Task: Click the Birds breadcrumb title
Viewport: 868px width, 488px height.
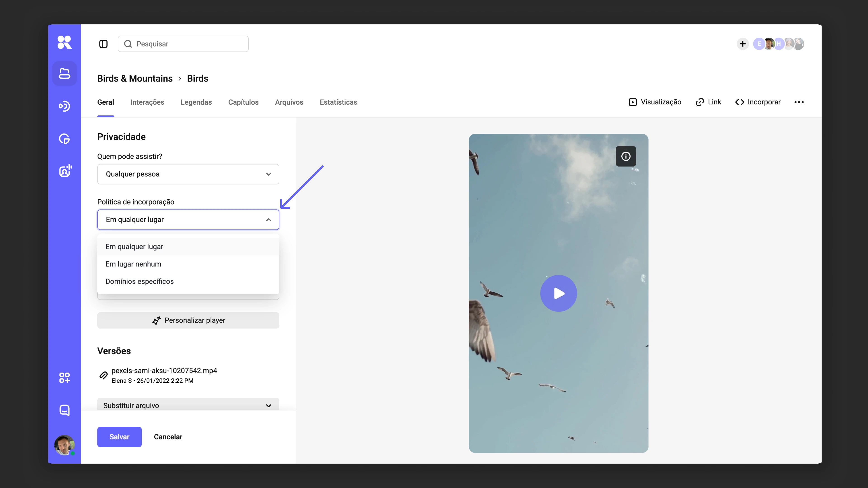Action: coord(198,78)
